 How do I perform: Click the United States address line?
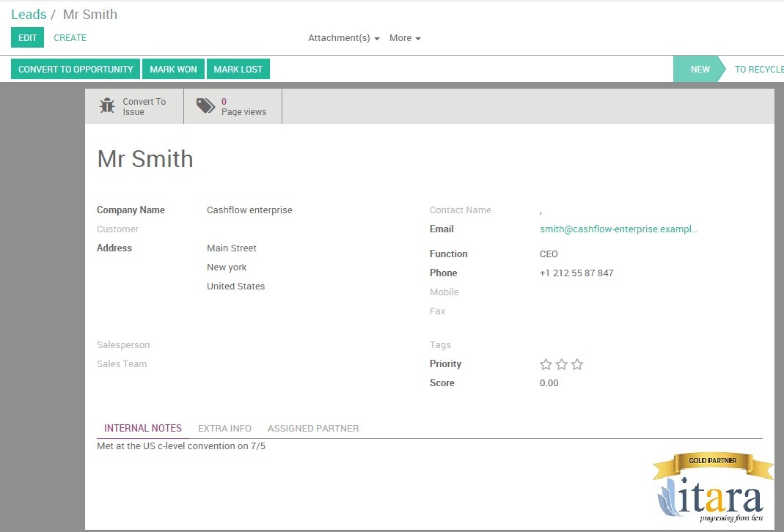[235, 287]
